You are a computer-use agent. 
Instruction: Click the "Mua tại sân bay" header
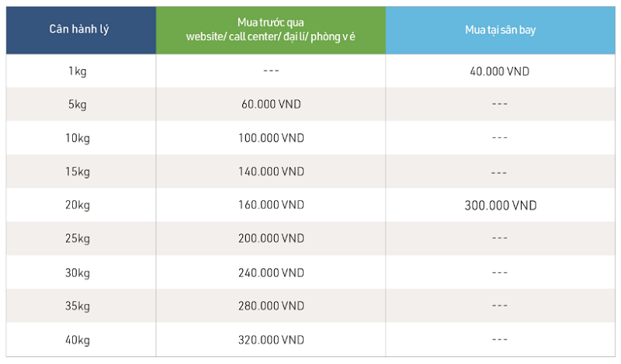(500, 30)
